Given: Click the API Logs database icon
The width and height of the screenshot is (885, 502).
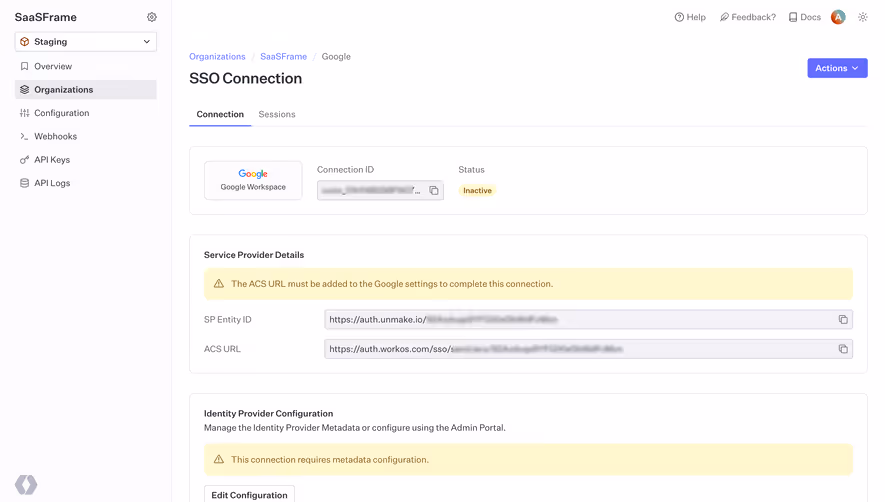Looking at the screenshot, I should 24,183.
